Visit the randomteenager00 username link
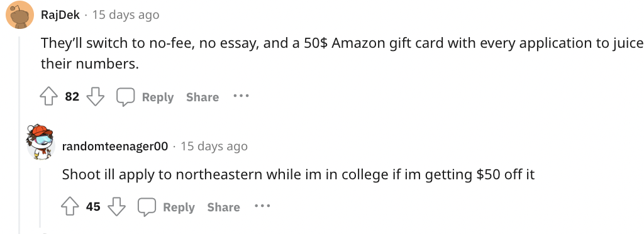This screenshot has width=644, height=234. [x=115, y=146]
